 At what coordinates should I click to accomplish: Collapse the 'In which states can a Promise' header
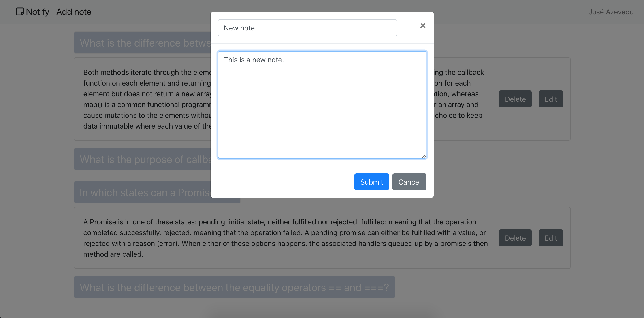point(143,192)
